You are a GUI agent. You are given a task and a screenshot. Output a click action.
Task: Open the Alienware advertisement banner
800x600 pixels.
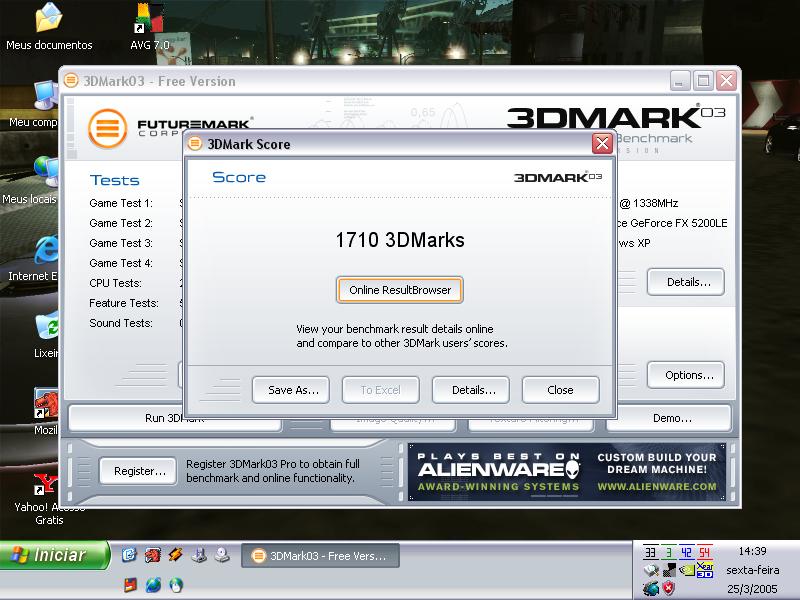click(567, 472)
